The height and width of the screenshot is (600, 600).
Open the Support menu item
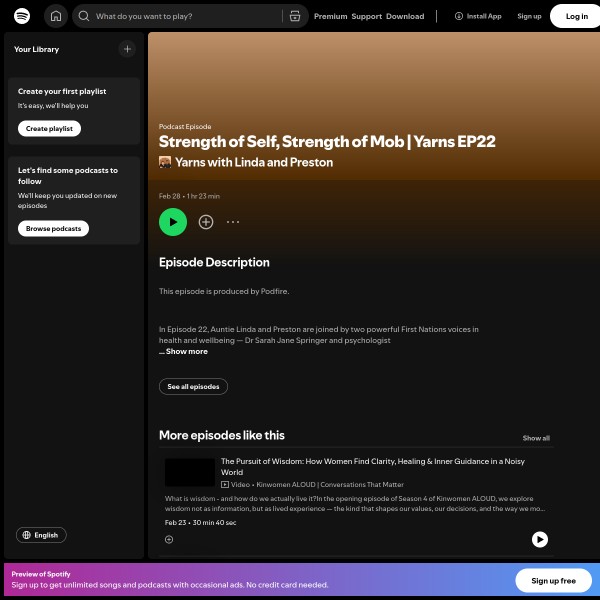click(x=367, y=16)
